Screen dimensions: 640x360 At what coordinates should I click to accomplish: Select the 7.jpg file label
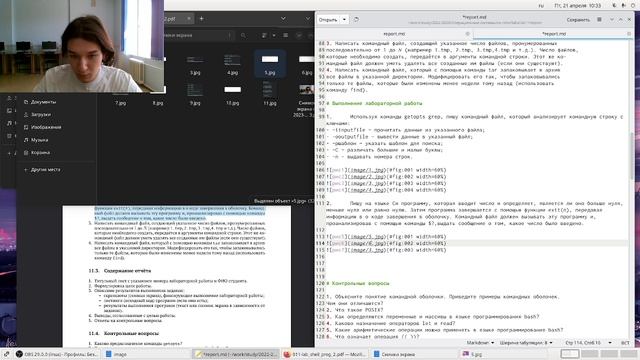[x=120, y=103]
